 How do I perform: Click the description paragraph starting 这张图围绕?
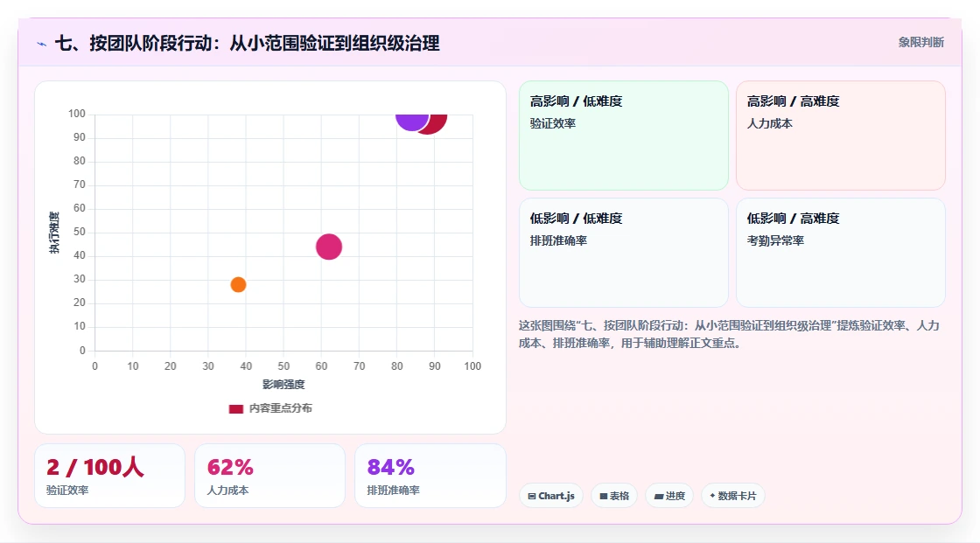[x=729, y=334]
